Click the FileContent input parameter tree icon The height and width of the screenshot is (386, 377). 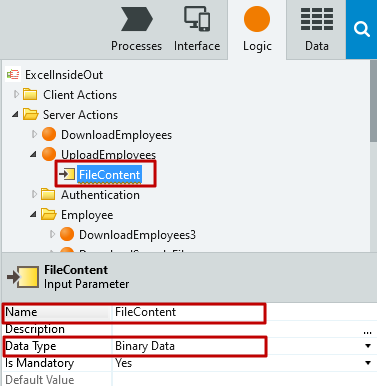point(67,174)
